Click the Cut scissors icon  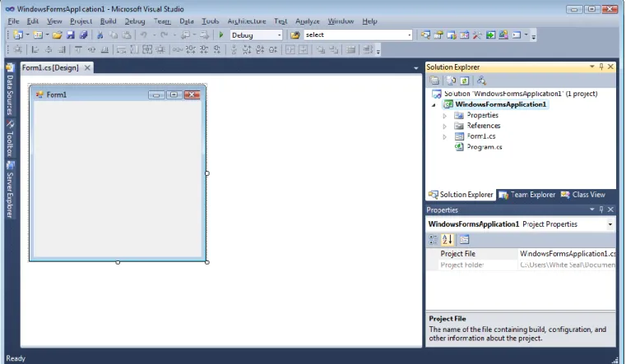point(100,35)
